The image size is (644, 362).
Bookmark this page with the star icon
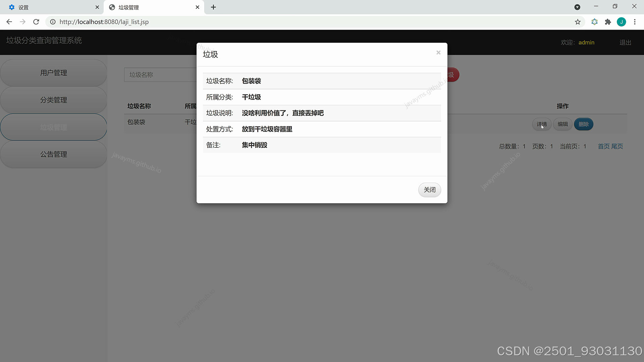click(x=578, y=22)
